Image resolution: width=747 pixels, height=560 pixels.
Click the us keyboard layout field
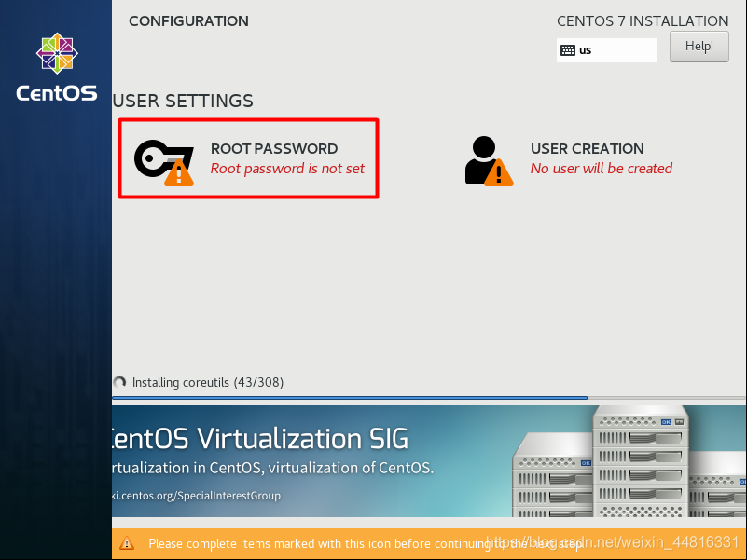tap(606, 50)
